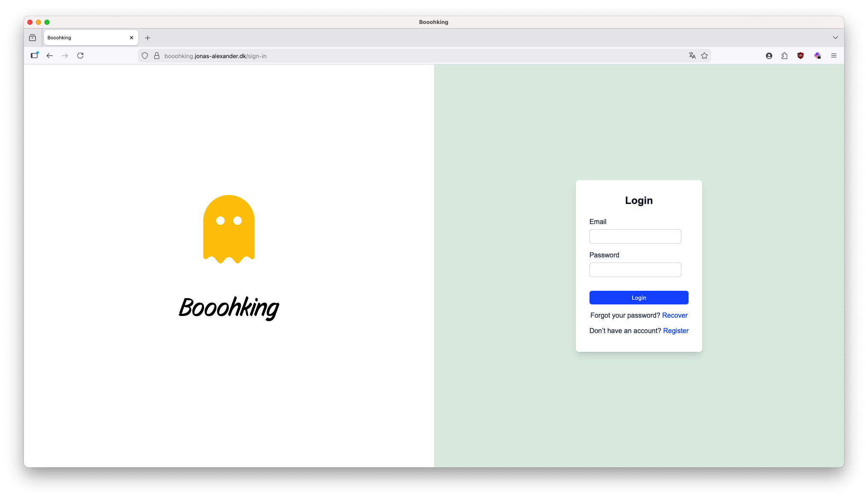Focus the Password input field

[635, 270]
